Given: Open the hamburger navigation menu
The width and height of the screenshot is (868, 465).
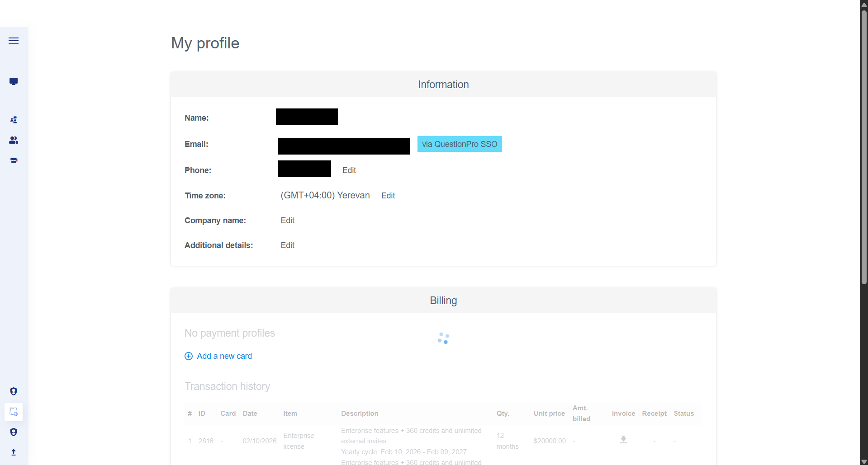Looking at the screenshot, I should pyautogui.click(x=14, y=41).
